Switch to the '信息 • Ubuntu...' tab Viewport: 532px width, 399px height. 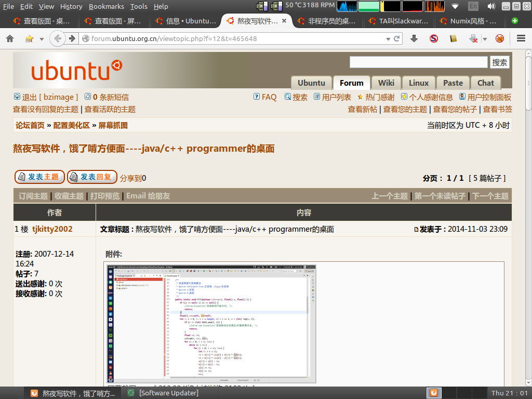point(185,21)
